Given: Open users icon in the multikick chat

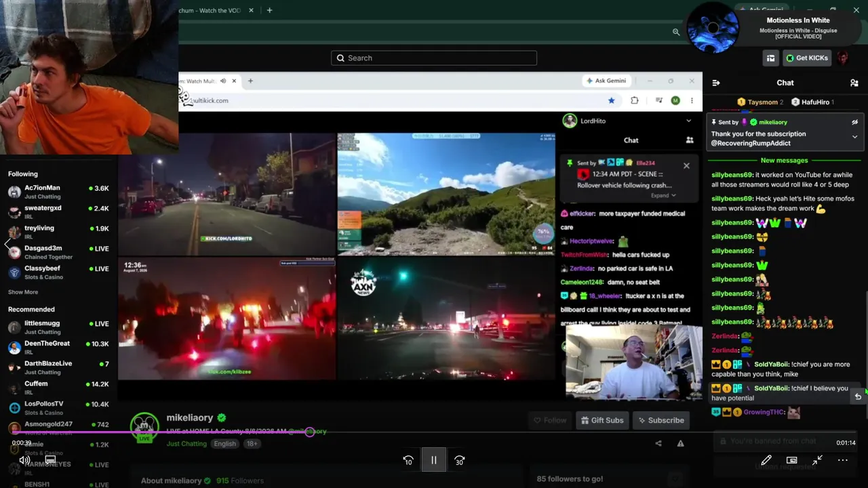Looking at the screenshot, I should click(x=690, y=140).
